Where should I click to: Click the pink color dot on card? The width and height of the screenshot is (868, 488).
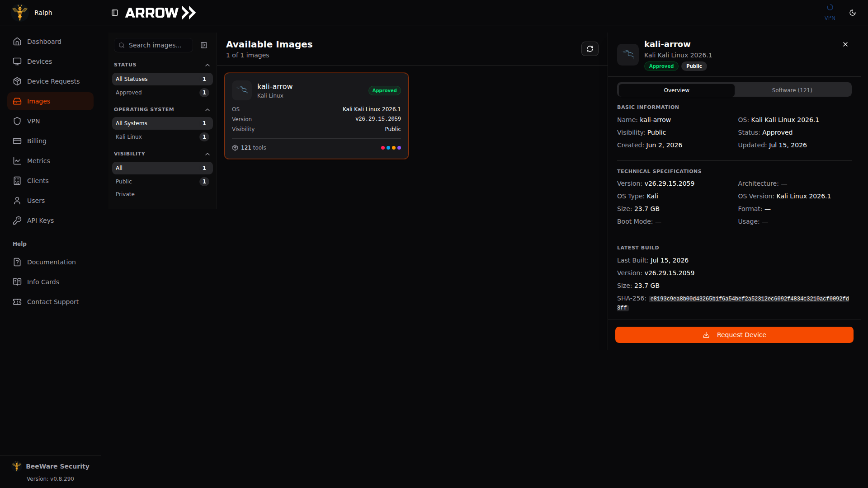point(383,148)
